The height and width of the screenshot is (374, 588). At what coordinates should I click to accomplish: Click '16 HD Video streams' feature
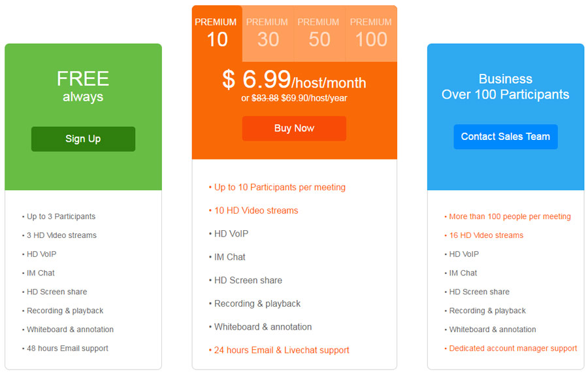coord(483,235)
